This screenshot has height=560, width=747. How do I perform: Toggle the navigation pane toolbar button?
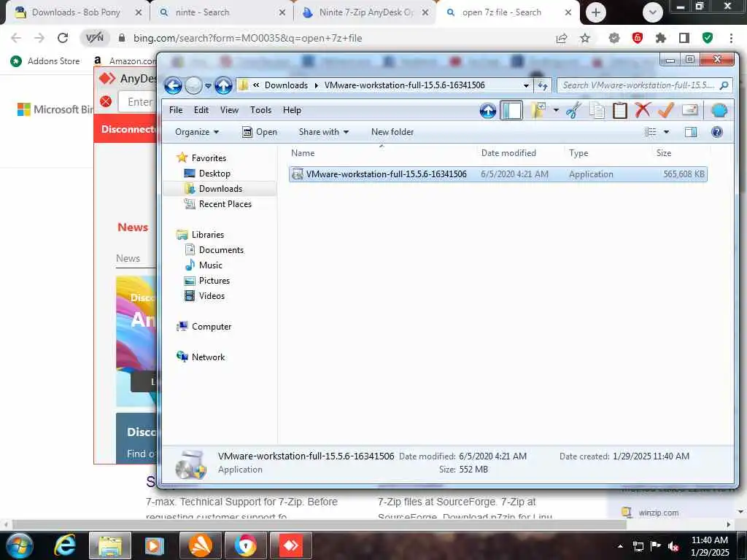tap(511, 111)
